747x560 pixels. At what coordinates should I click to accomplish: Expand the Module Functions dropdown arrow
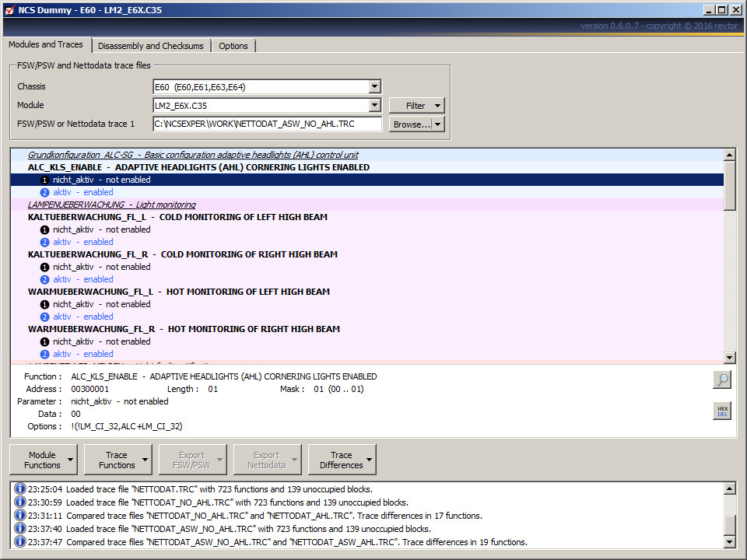(x=71, y=460)
